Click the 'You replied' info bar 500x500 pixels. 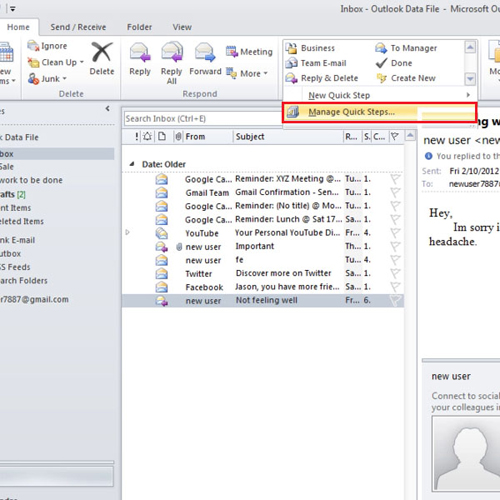pyautogui.click(x=462, y=156)
